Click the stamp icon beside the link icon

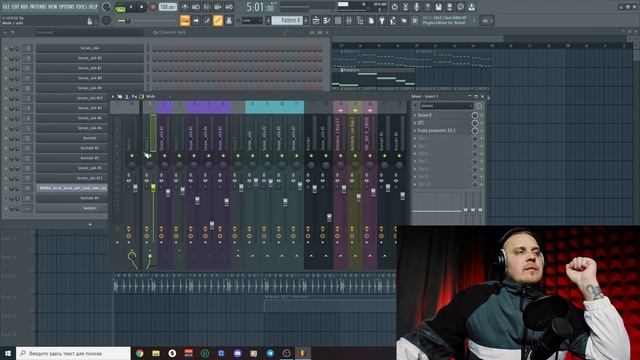coord(229,20)
